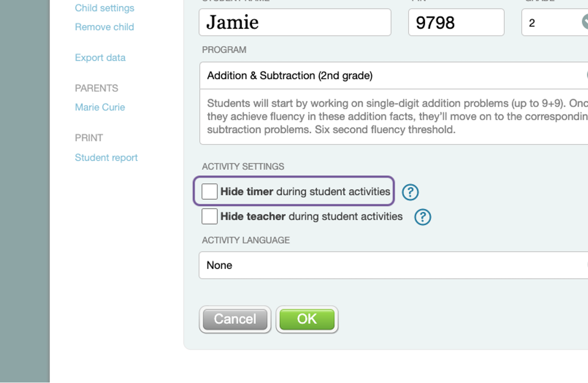Image resolution: width=588 pixels, height=383 pixels.
Task: Enable the Hide timer checkbox
Action: [x=210, y=191]
